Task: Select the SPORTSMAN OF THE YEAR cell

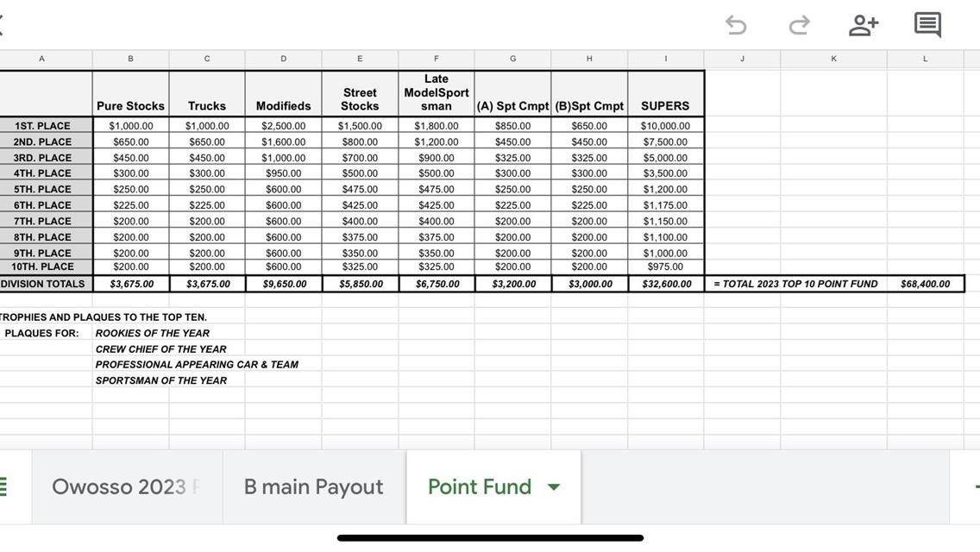Action: point(160,380)
